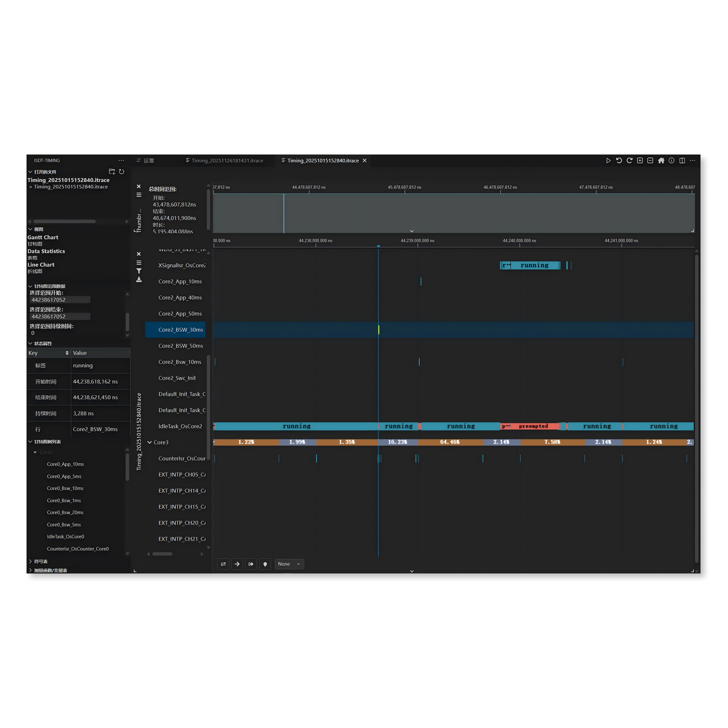Click the play icon in top toolbar
The image size is (728, 728).
pyautogui.click(x=608, y=160)
